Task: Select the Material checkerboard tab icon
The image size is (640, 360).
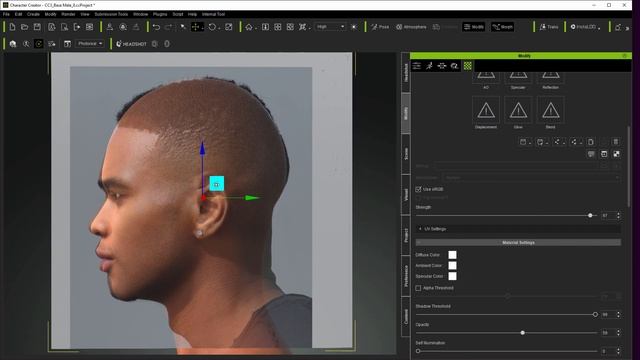Action: pyautogui.click(x=467, y=66)
